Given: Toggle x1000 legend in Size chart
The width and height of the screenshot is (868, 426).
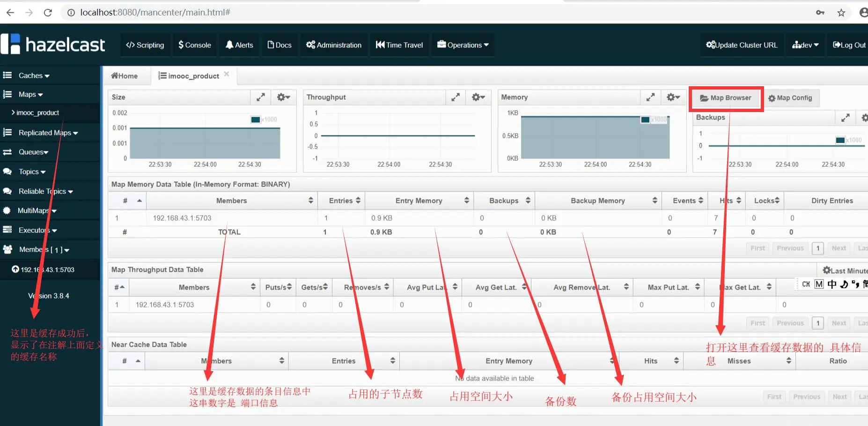Looking at the screenshot, I should click(264, 120).
